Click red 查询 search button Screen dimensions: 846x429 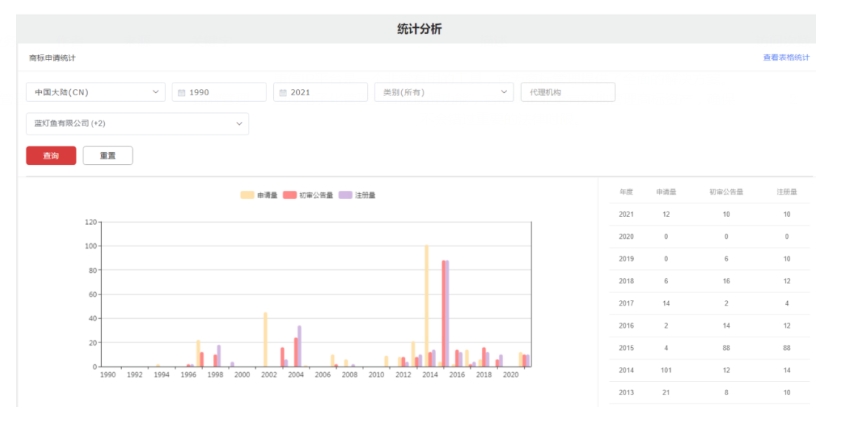point(51,156)
